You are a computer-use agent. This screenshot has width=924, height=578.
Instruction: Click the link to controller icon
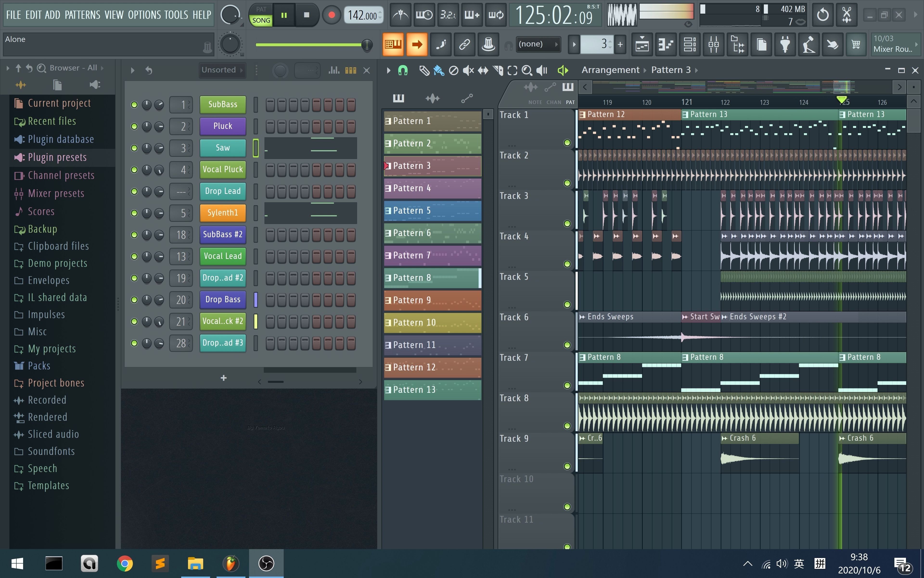coord(464,45)
